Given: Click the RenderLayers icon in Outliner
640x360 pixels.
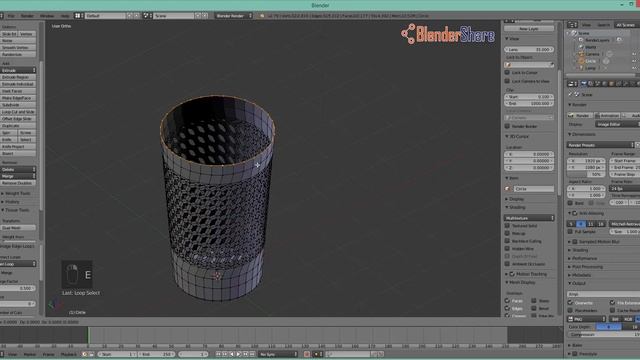Looking at the screenshot, I should (581, 40).
